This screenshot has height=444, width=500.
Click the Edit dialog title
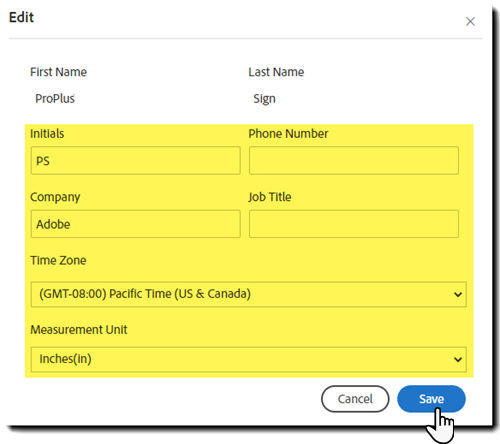click(21, 17)
